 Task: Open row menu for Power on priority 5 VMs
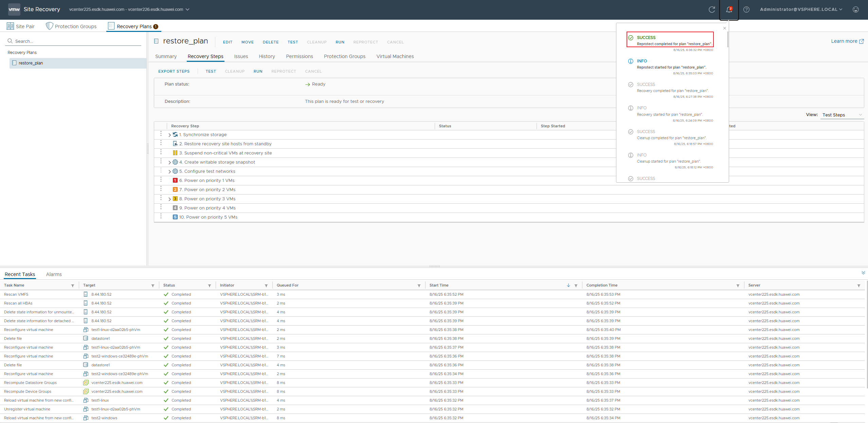click(x=161, y=216)
